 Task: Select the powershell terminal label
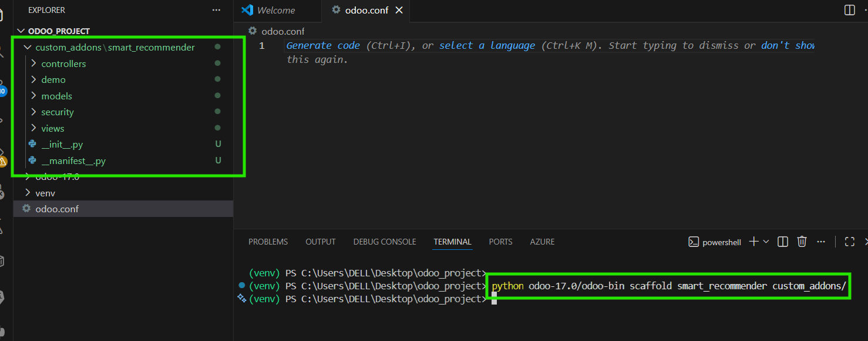(x=721, y=242)
